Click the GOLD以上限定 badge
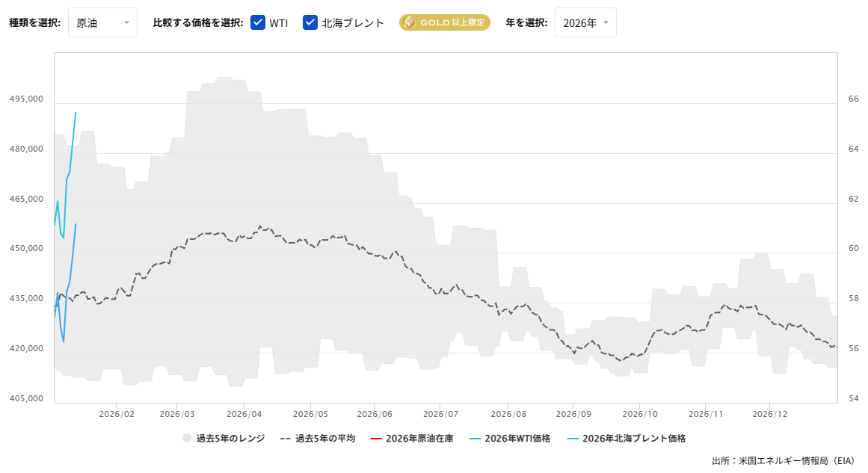Screen dimensions: 868x473 coord(444,22)
